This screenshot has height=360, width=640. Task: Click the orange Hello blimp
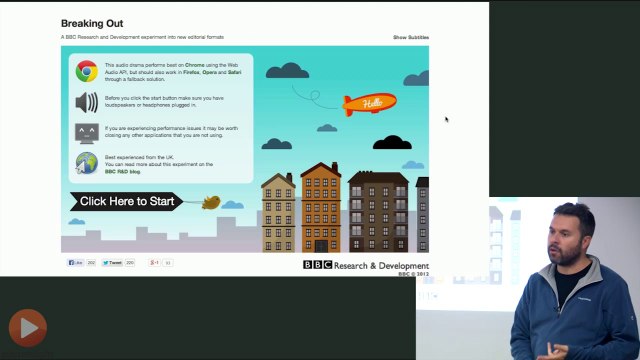point(369,104)
